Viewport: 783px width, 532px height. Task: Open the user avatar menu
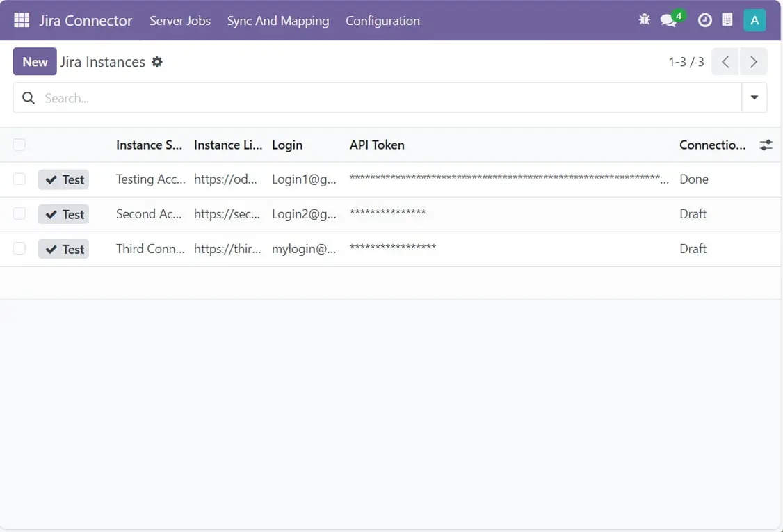point(754,20)
